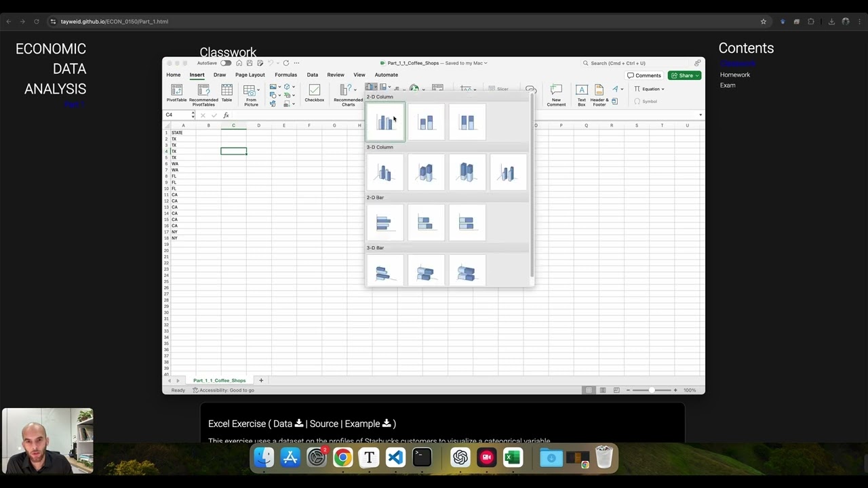Switch to Page Layout view in status bar
The height and width of the screenshot is (488, 868).
[x=602, y=390]
